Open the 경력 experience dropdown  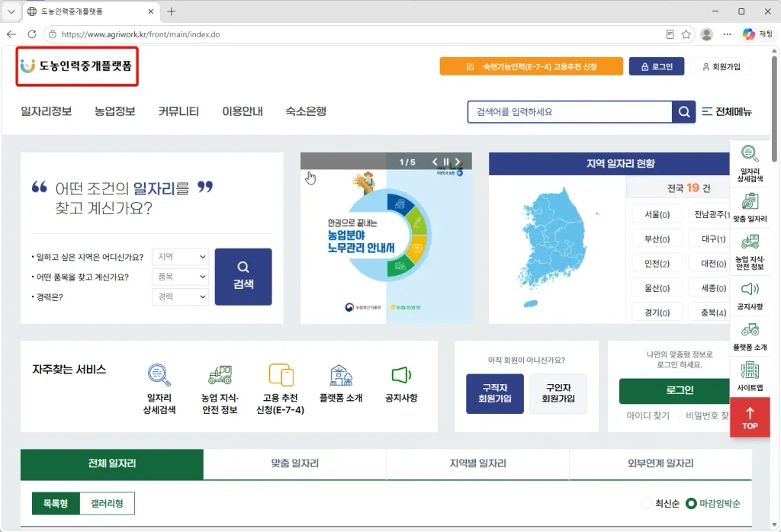(x=180, y=296)
